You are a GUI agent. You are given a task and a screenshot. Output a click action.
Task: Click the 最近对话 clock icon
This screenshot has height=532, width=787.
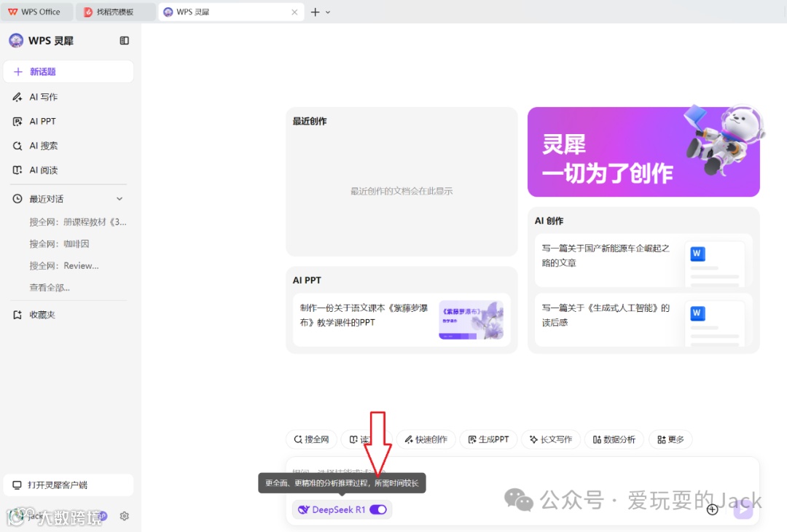[x=17, y=199]
